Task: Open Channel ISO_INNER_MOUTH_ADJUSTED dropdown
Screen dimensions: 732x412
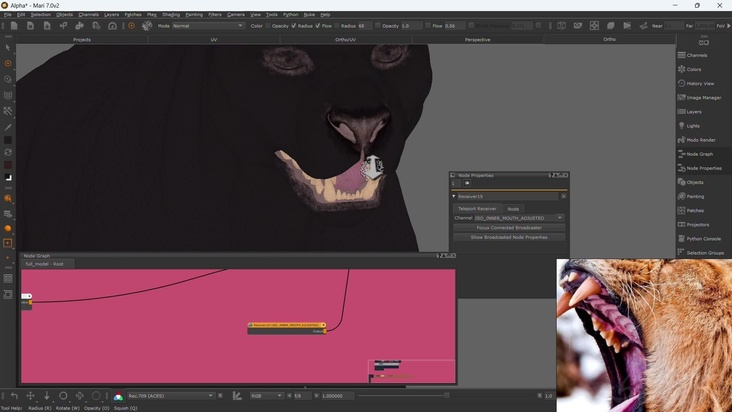Action: 519,218
